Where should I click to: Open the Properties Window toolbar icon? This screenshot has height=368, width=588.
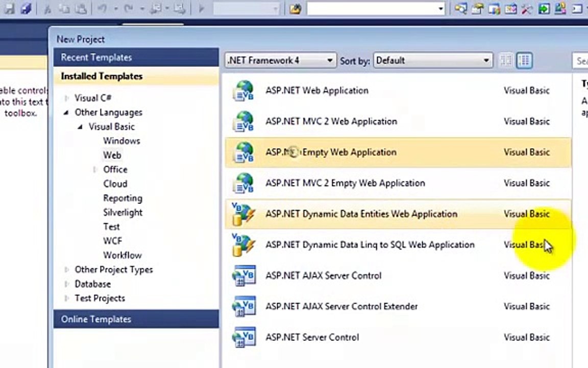pos(477,8)
